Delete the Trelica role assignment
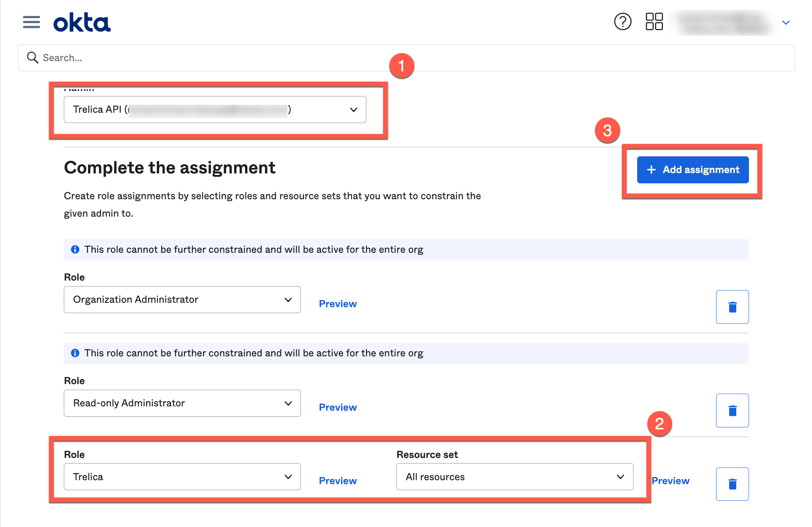The width and height of the screenshot is (812, 527). [732, 484]
